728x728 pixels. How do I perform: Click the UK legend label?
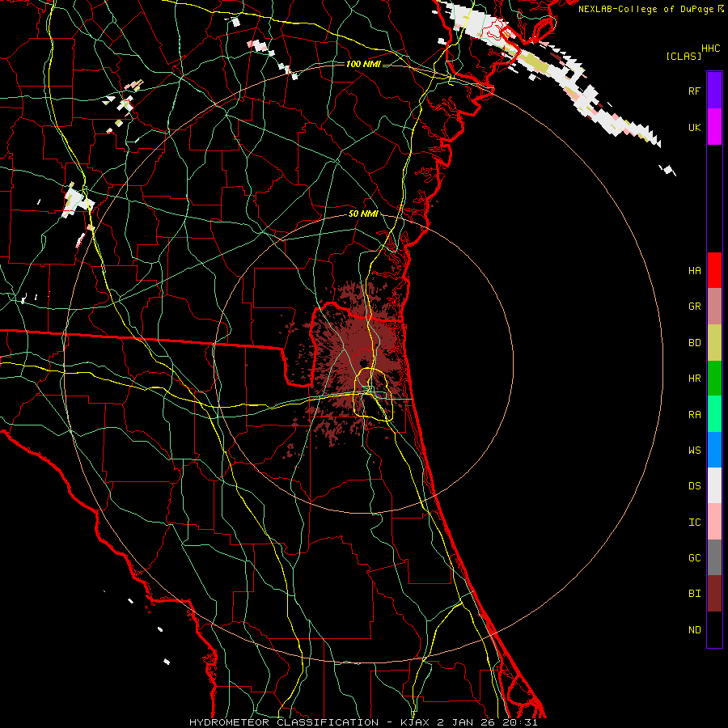pos(694,127)
